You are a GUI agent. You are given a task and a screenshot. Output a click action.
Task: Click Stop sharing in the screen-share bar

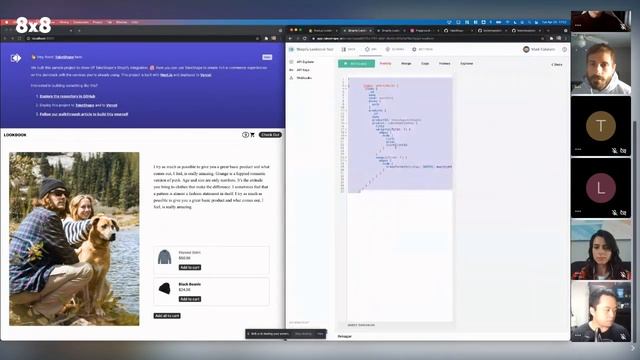tap(303, 334)
